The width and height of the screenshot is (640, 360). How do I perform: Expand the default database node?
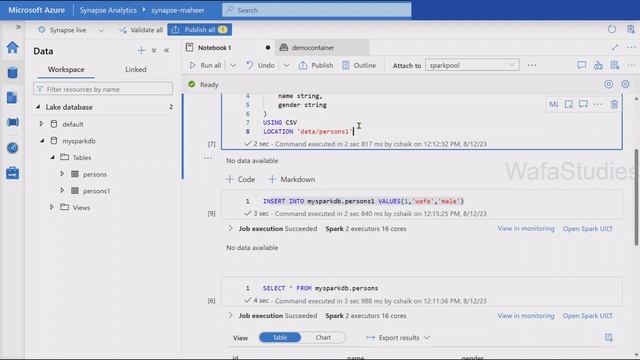pos(41,124)
